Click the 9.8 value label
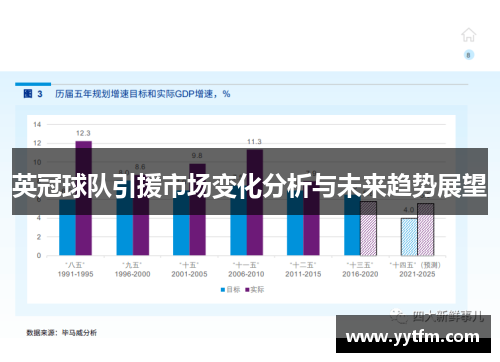This screenshot has height=362, width=500. pos(197,156)
